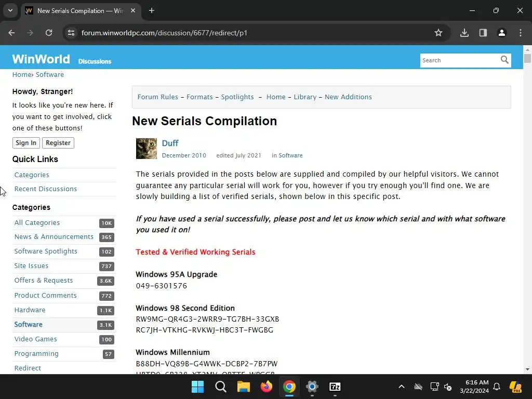532x399 pixels.
Task: Go to Software breadcrumb
Action: (50, 75)
